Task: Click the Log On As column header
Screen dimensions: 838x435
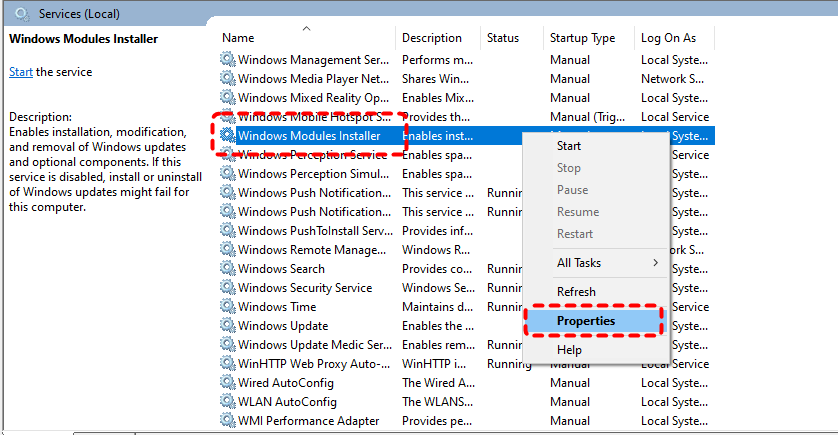Action: 668,38
